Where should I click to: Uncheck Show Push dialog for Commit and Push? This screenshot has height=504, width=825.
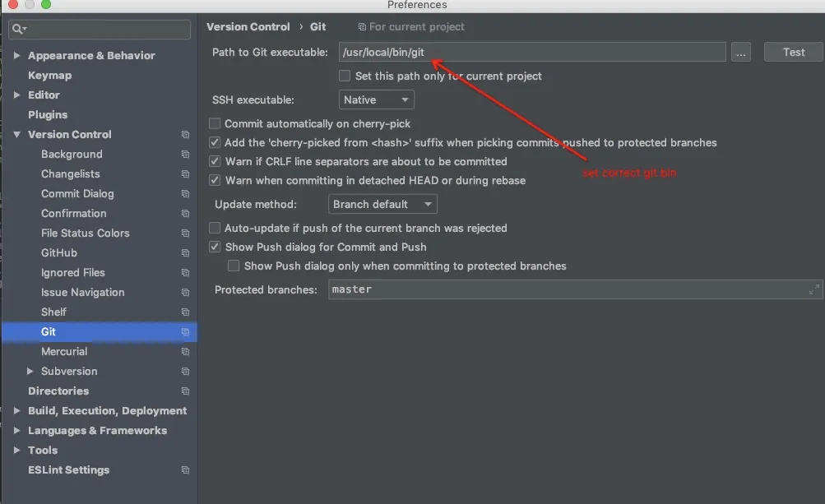tap(215, 247)
